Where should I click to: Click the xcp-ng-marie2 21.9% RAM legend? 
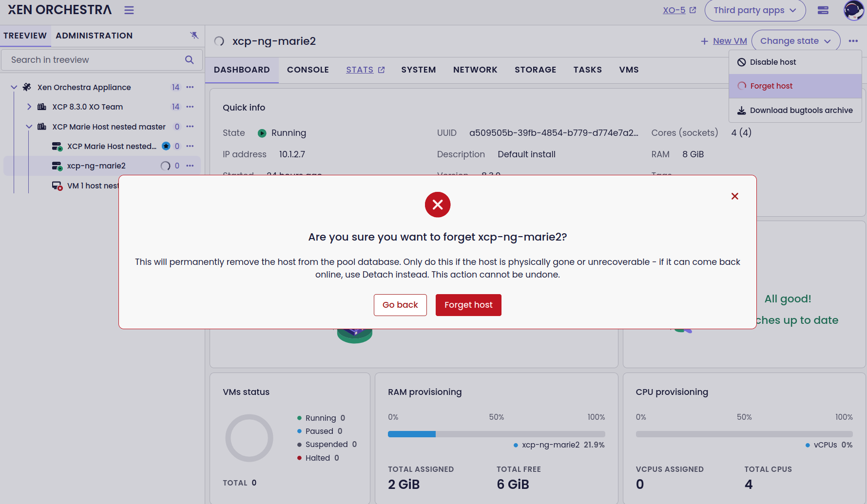pos(559,445)
